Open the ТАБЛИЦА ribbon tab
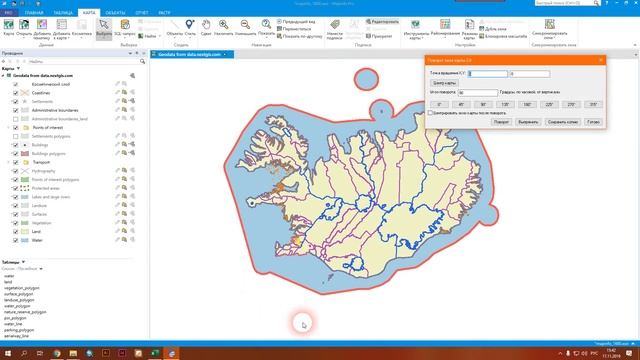640x360 pixels. pos(63,13)
